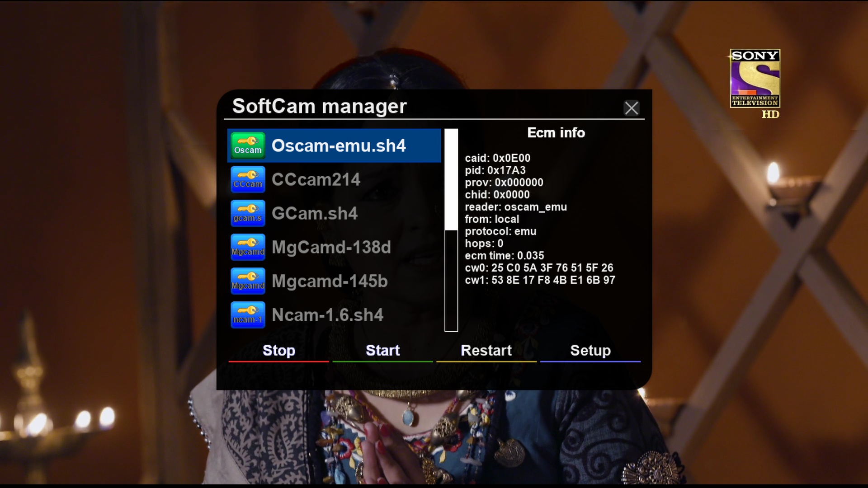Close the SoftCam manager dialog
Image resolution: width=868 pixels, height=488 pixels.
(x=631, y=108)
